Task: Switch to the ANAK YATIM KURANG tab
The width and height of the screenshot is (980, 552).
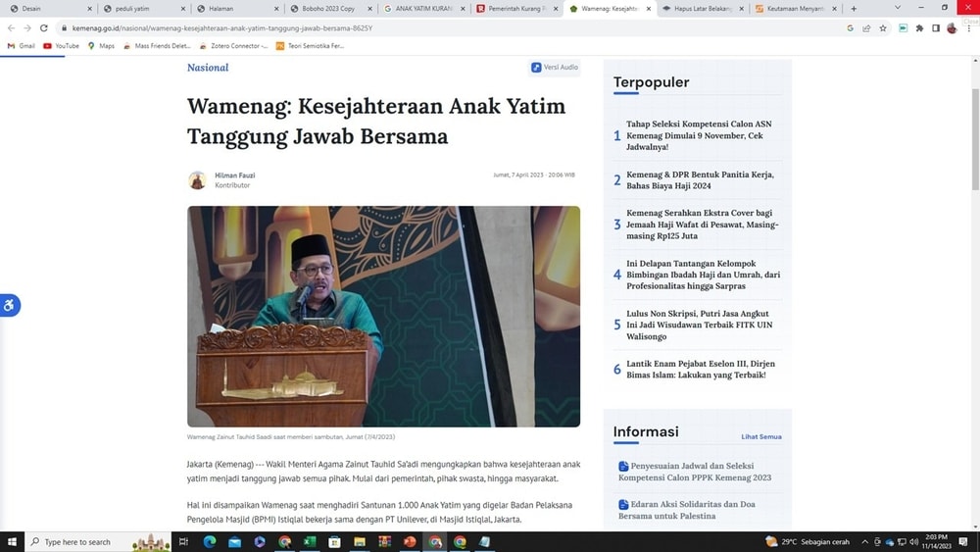Action: click(422, 9)
